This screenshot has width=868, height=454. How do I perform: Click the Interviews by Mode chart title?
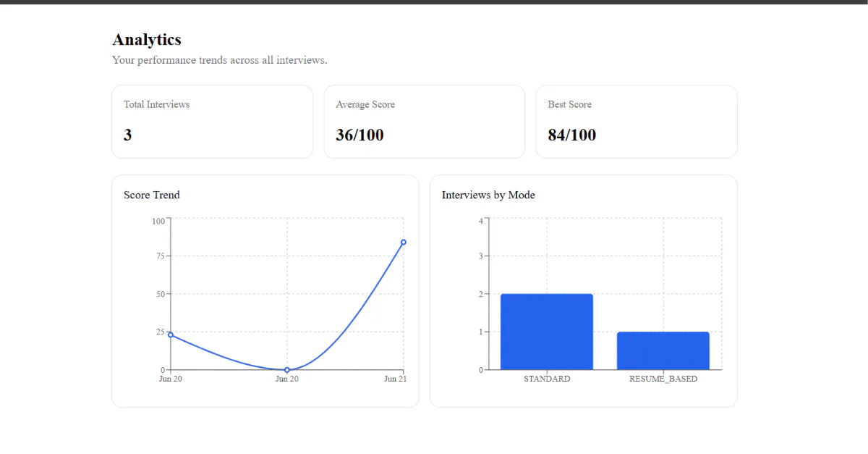[x=488, y=195]
